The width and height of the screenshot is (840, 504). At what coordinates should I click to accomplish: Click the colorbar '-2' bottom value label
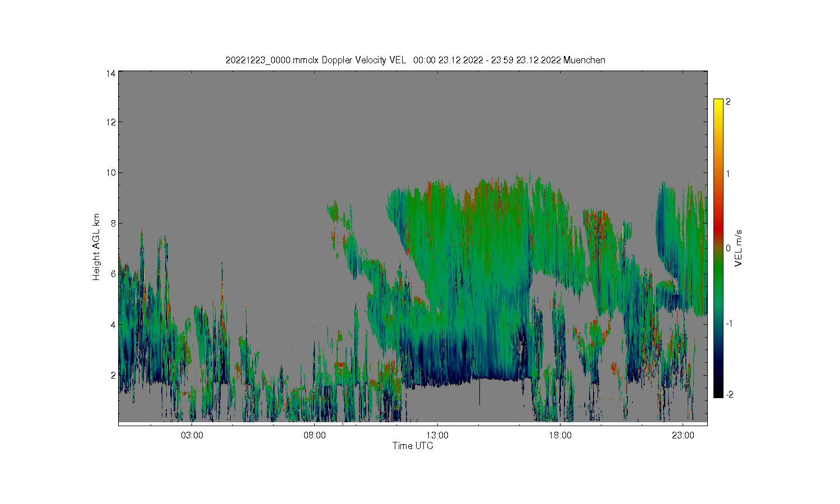coord(729,394)
